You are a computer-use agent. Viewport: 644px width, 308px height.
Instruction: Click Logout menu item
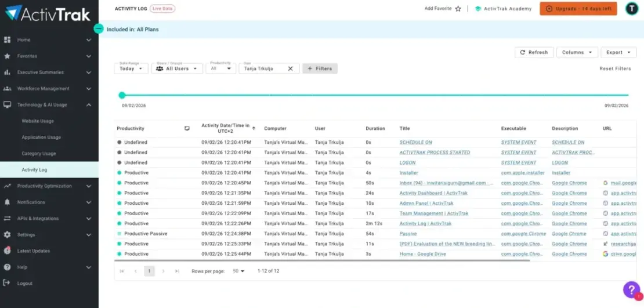coord(24,284)
